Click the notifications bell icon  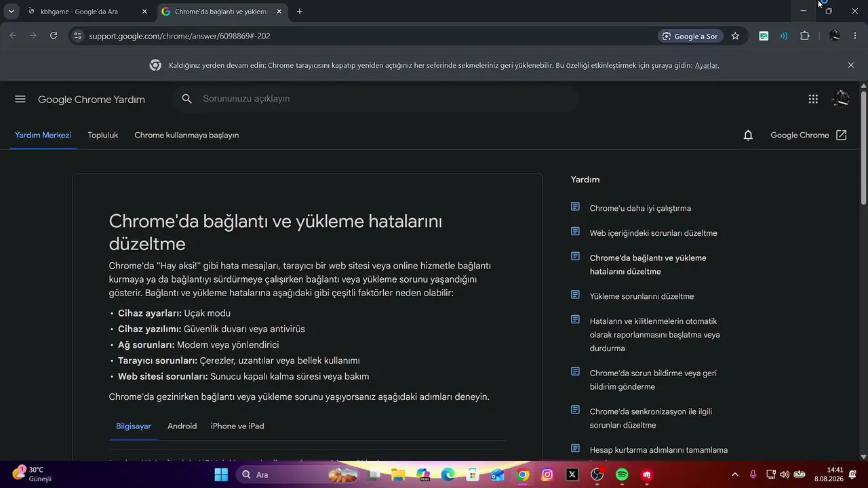748,135
